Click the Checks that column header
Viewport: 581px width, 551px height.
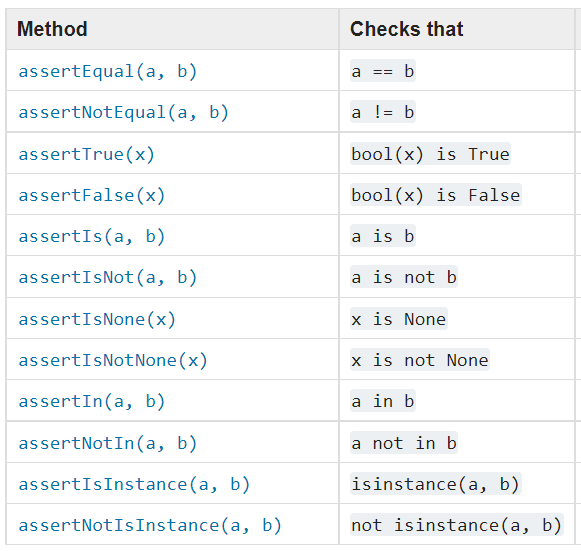pyautogui.click(x=406, y=29)
